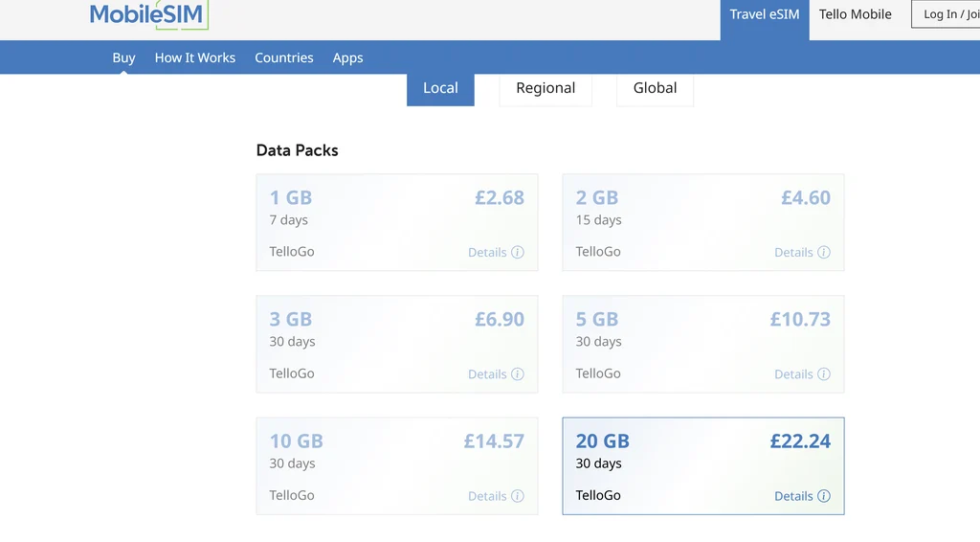Select the Global plans tab
This screenshot has width=980, height=542.
pos(655,88)
